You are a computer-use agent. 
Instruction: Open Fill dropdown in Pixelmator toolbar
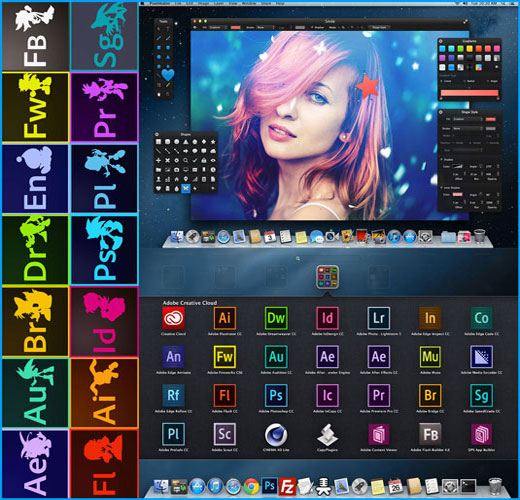pos(218,27)
